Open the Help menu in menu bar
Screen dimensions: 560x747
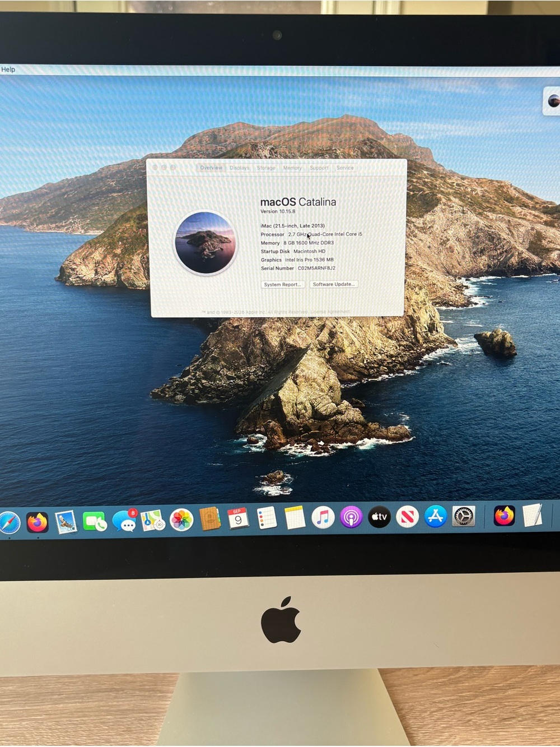(x=8, y=69)
